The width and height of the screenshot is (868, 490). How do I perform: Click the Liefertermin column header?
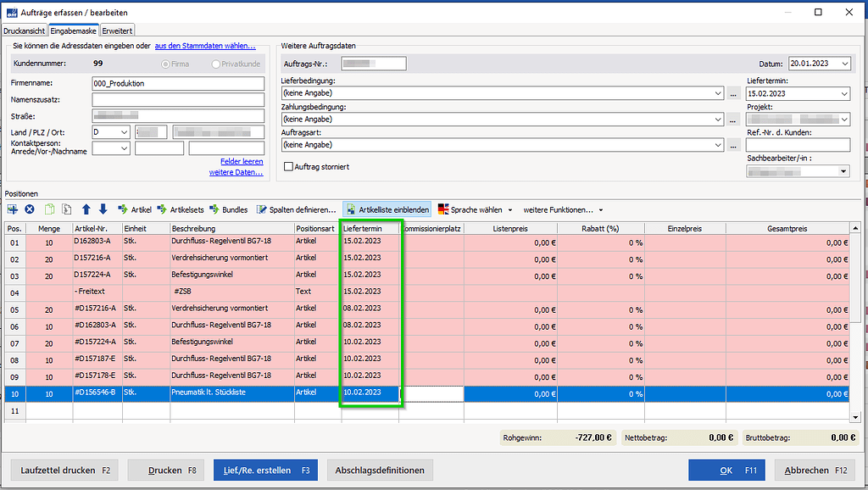coord(370,228)
